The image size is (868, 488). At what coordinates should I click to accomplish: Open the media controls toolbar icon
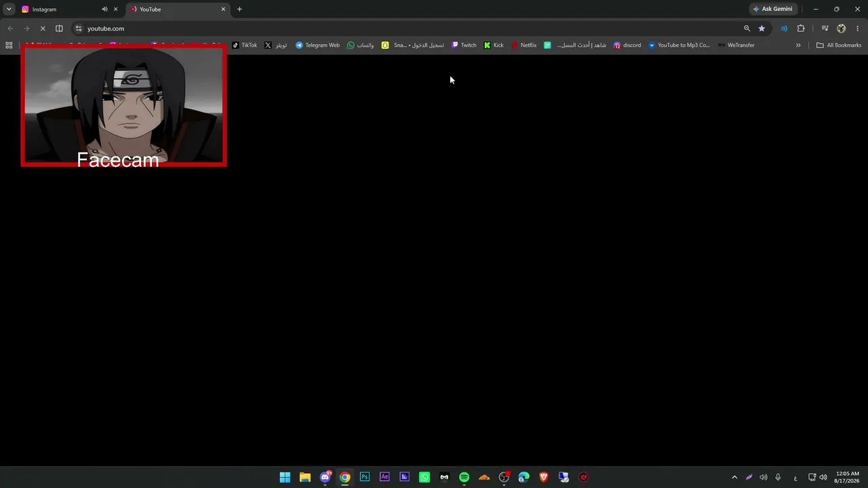coord(825,28)
